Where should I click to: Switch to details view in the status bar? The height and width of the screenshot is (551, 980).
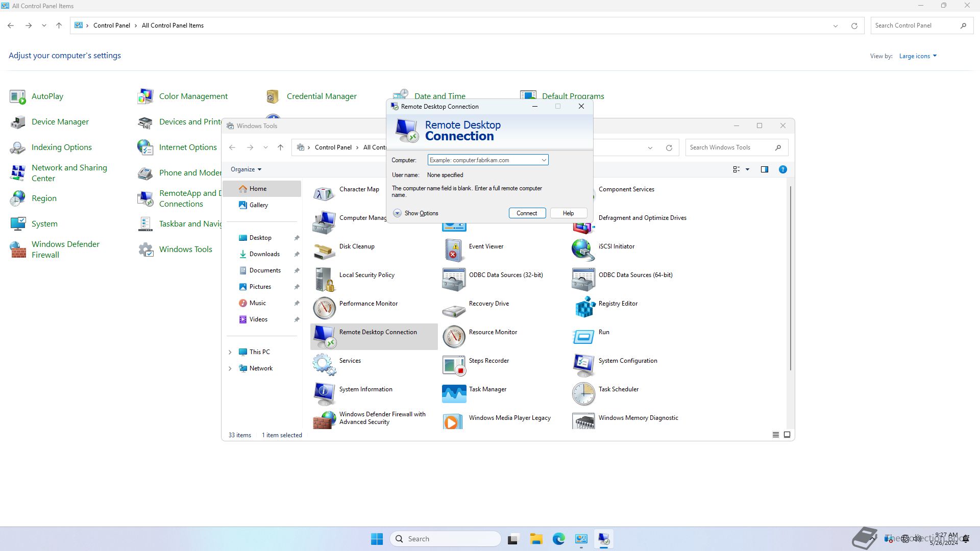point(775,435)
